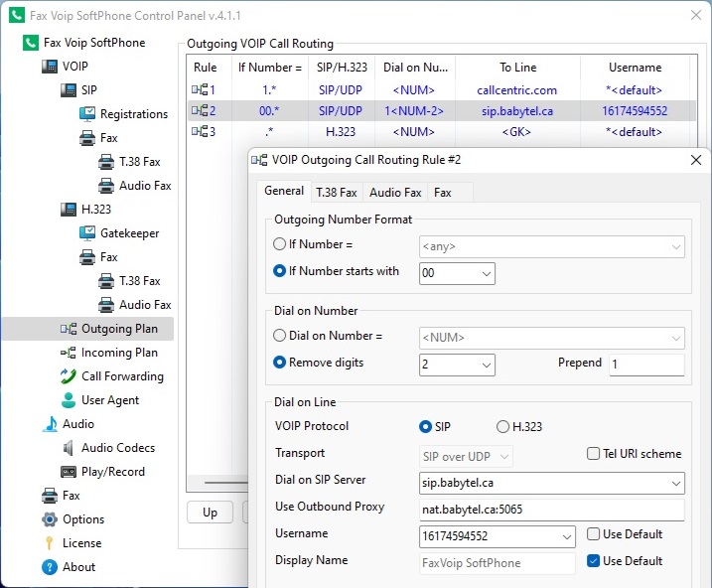Uncheck Use Default for Display Name
Viewport: 712px width, 588px height.
(593, 561)
